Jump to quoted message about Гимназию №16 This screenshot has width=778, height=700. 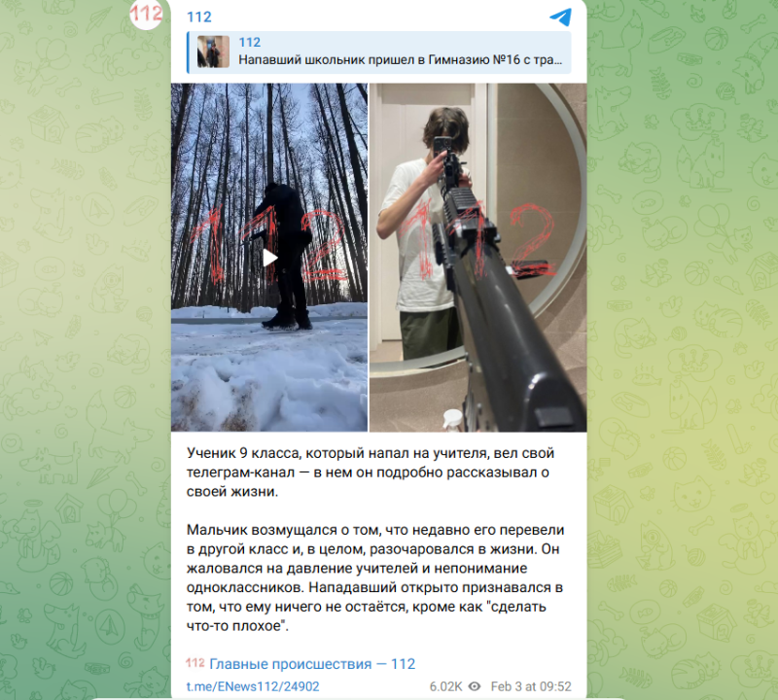pyautogui.click(x=400, y=59)
